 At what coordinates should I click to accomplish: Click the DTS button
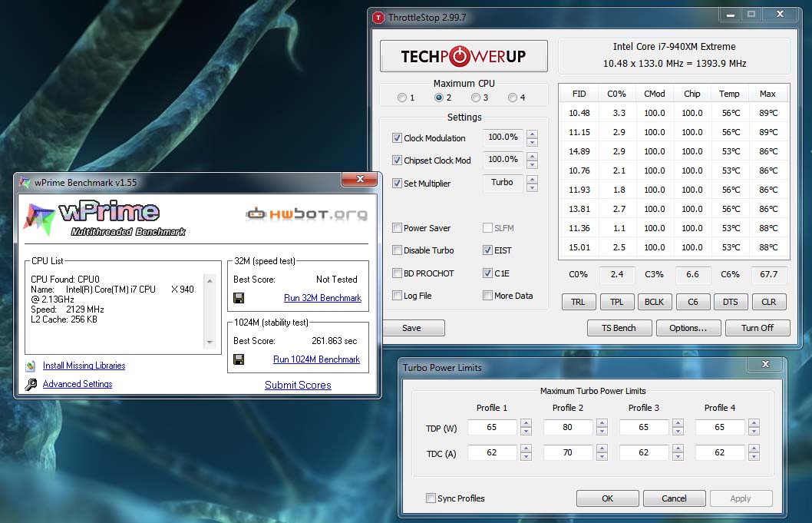tap(731, 302)
